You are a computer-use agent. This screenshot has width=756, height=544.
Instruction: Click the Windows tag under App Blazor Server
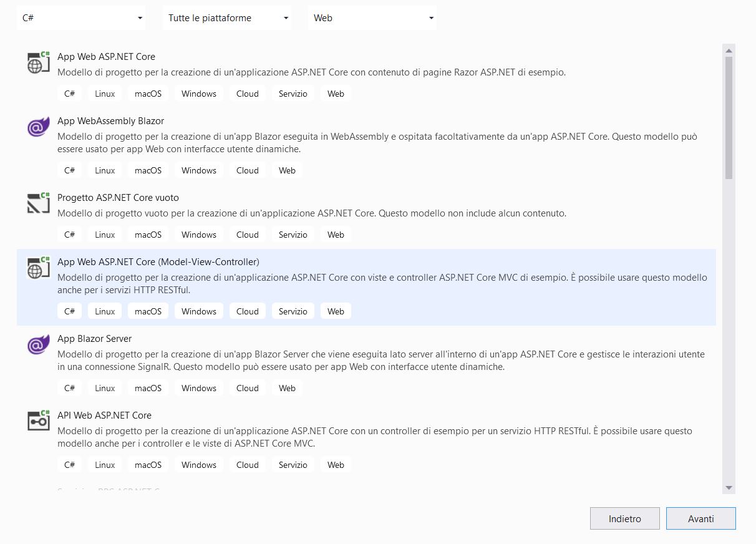(199, 388)
